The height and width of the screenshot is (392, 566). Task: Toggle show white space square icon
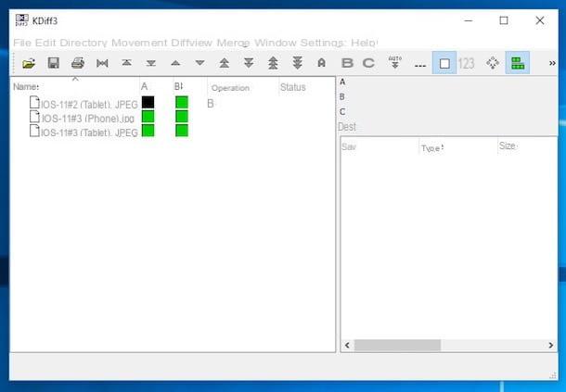[444, 63]
